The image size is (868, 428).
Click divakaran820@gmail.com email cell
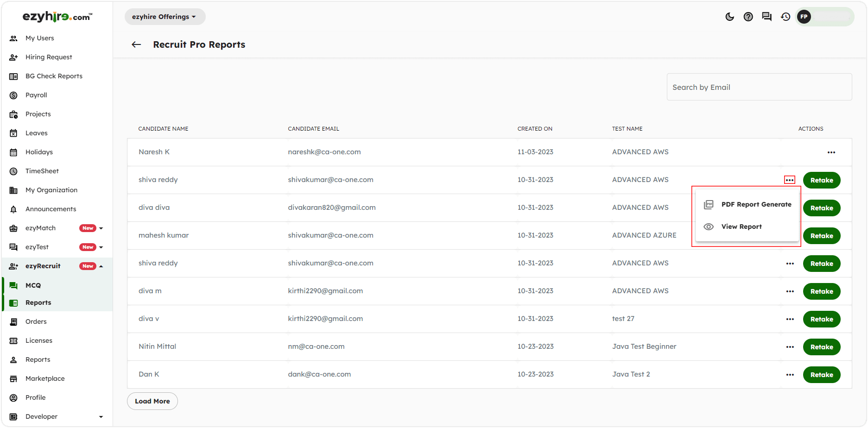tap(332, 208)
